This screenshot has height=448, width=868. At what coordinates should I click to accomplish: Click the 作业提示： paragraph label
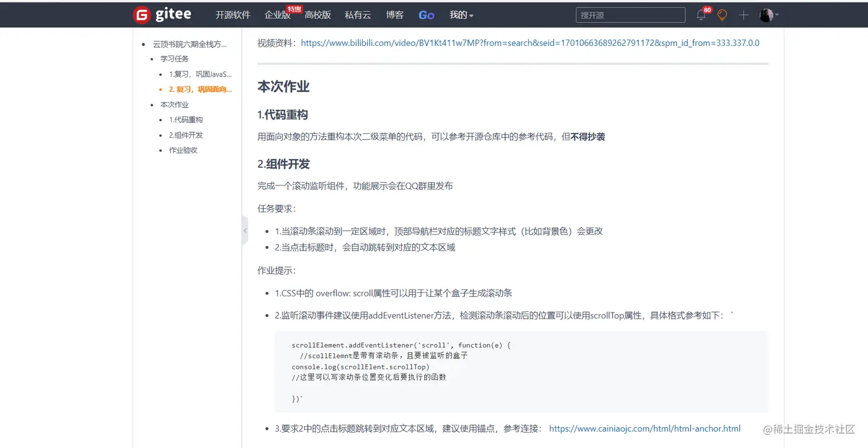pos(277,270)
